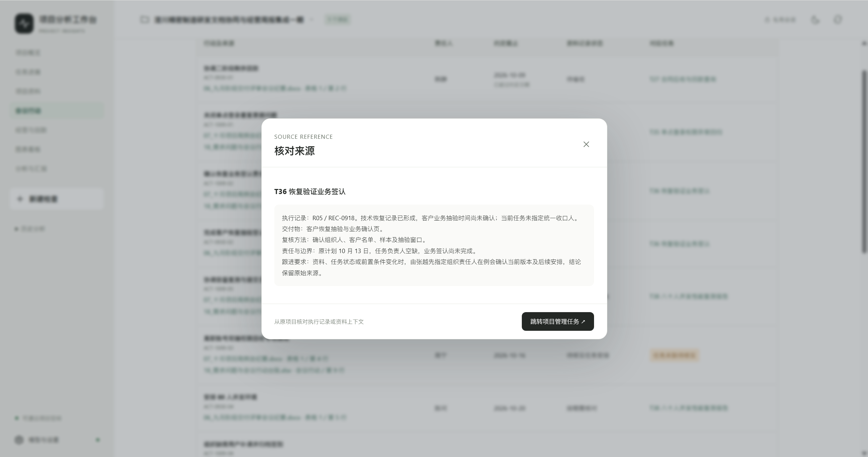The height and width of the screenshot is (457, 868).
Task: Click the line starting 复核方法：确认组织人
Action: point(355,240)
